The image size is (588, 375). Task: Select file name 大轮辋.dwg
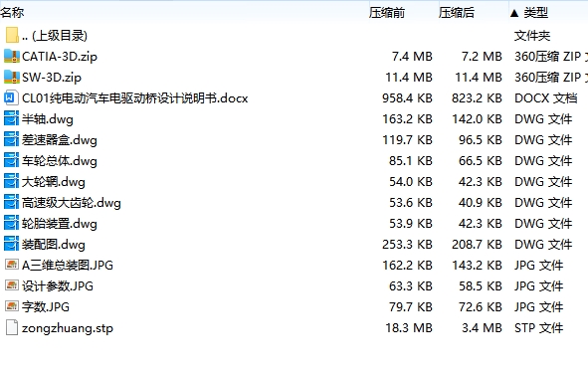54,182
